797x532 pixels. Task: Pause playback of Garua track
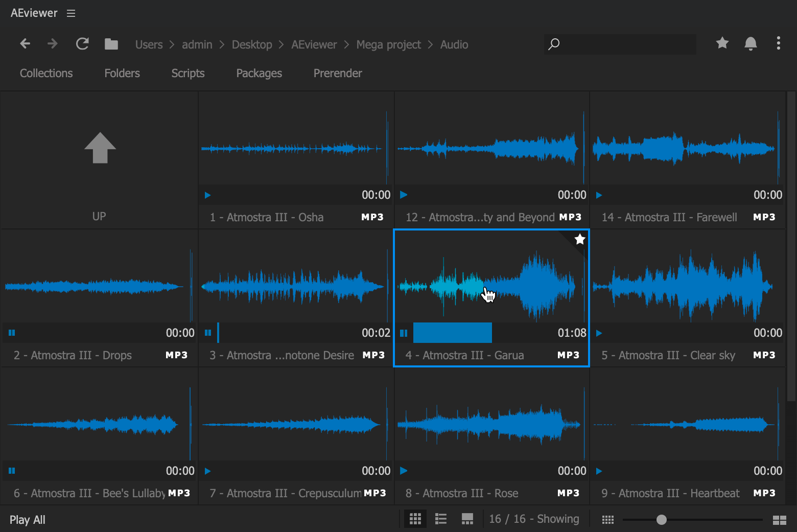[x=404, y=333]
